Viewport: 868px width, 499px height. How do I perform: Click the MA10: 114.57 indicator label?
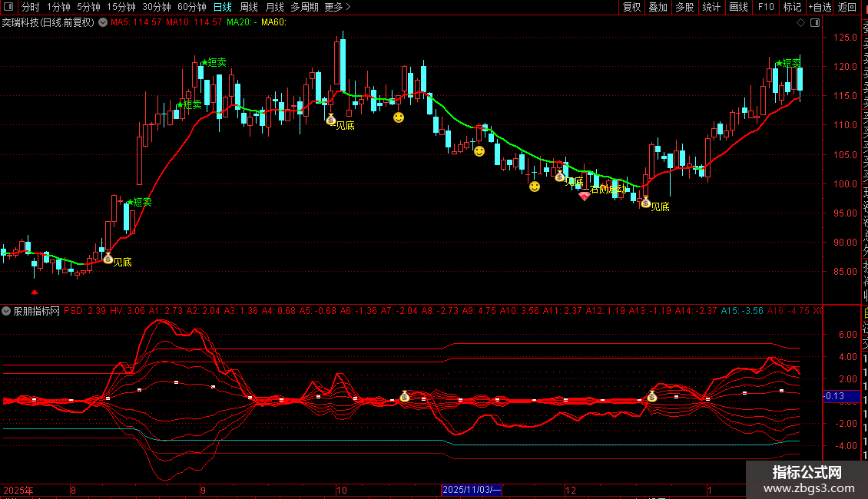tap(194, 23)
